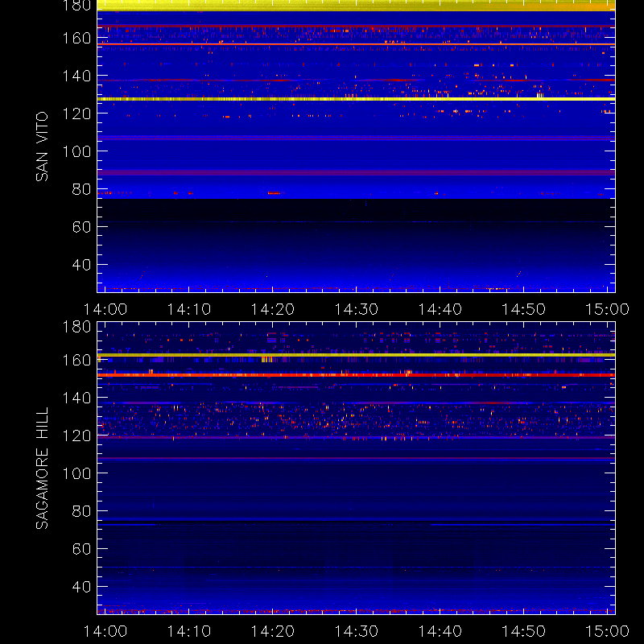This screenshot has height=644, width=644.
Task: Click 14:40 time label under San Vito plot
Action: point(440,309)
